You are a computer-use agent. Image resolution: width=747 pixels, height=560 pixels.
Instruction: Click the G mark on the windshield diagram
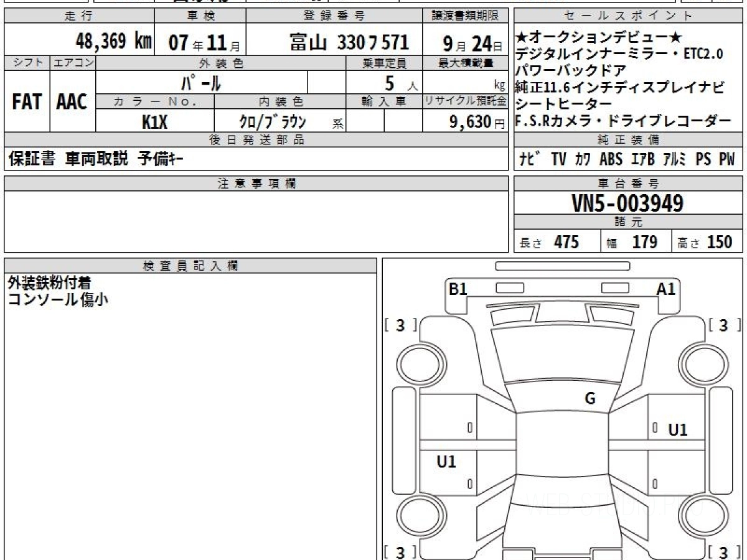(x=590, y=399)
